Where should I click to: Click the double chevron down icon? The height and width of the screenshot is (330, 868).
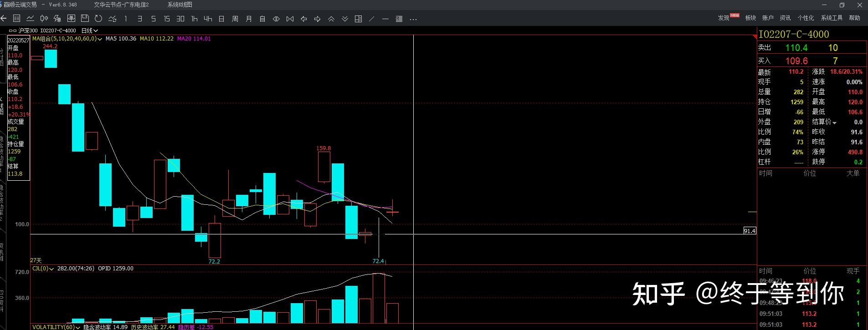[345, 19]
